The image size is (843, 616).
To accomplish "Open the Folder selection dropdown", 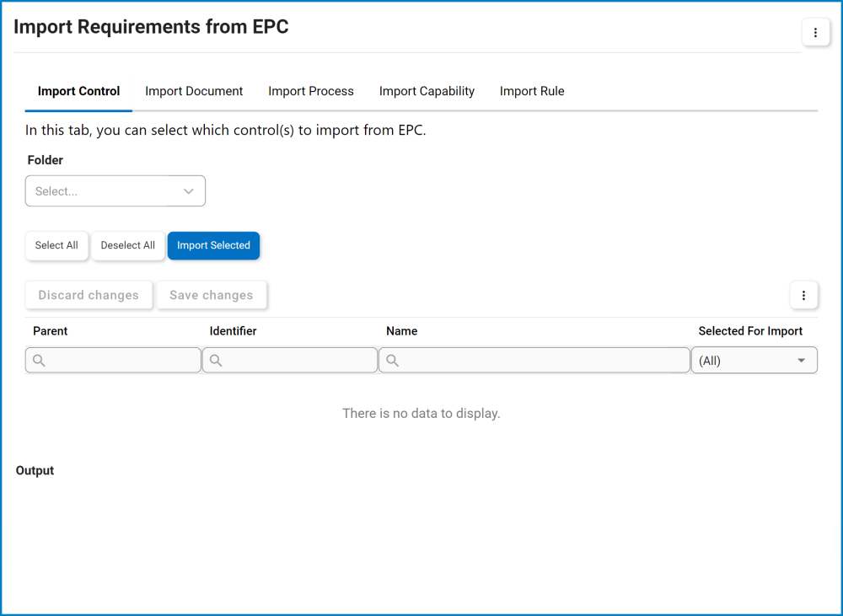I will click(x=115, y=190).
